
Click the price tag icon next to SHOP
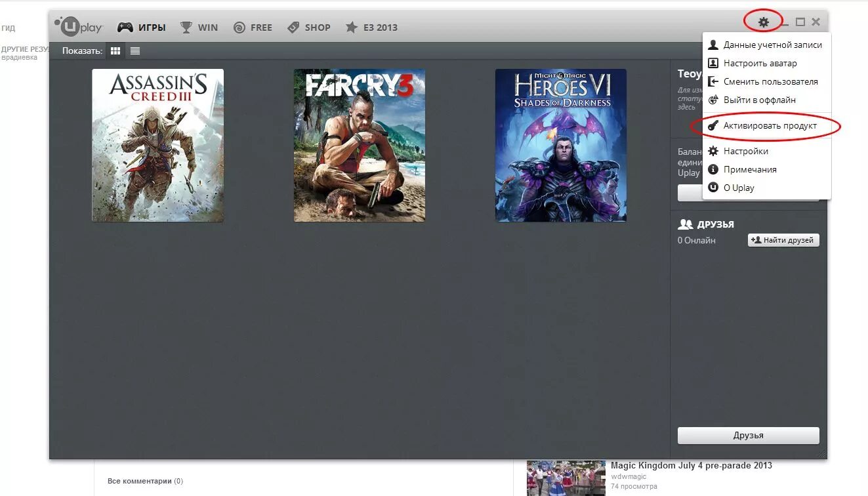[293, 28]
